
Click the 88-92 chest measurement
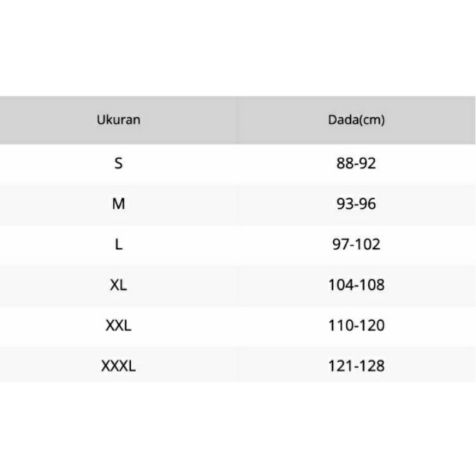pos(356,163)
